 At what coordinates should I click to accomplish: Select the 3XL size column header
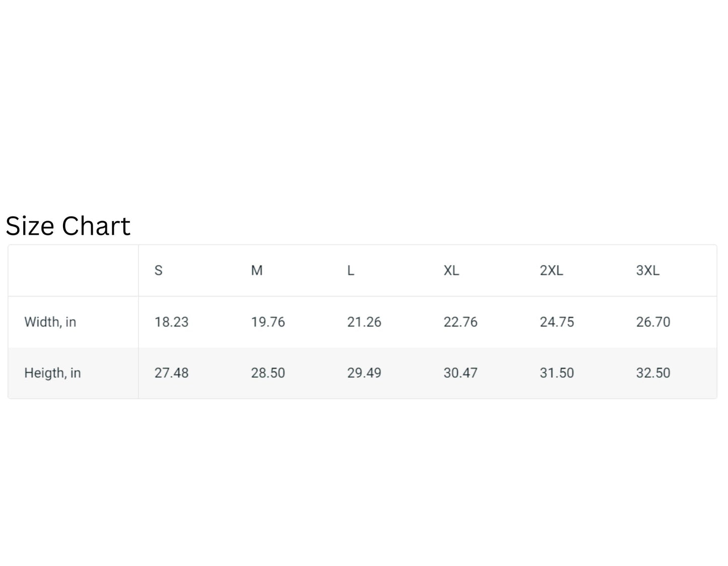[647, 271]
